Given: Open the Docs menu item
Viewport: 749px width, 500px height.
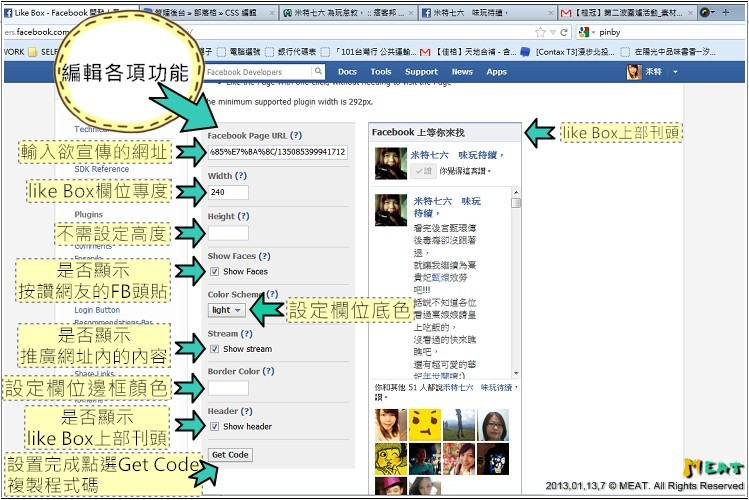Looking at the screenshot, I should 347,72.
